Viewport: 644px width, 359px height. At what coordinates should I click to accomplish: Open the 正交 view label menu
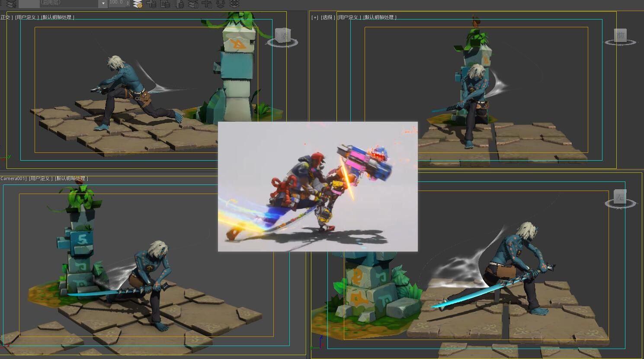pos(6,17)
